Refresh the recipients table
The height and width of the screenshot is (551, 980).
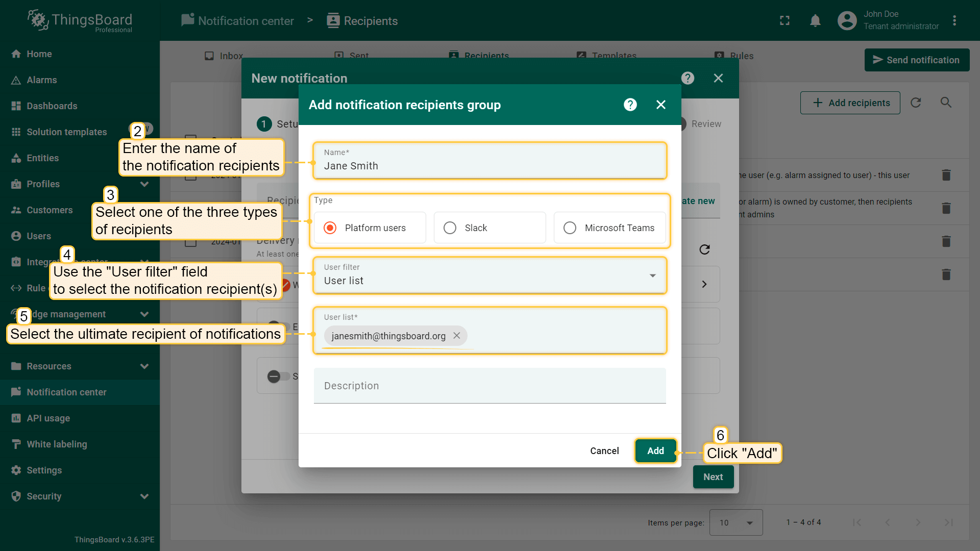(916, 103)
